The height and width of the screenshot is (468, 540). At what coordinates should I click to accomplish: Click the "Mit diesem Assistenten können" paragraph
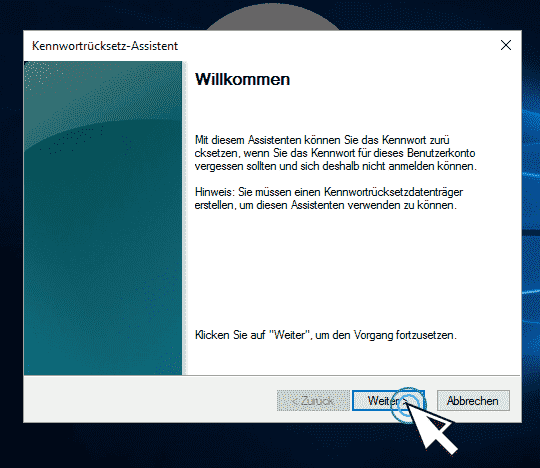point(335,153)
